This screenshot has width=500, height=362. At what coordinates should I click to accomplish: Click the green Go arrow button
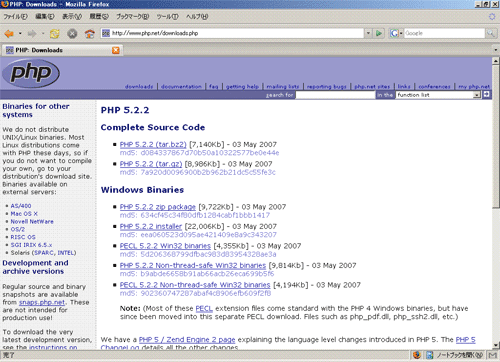379,33
